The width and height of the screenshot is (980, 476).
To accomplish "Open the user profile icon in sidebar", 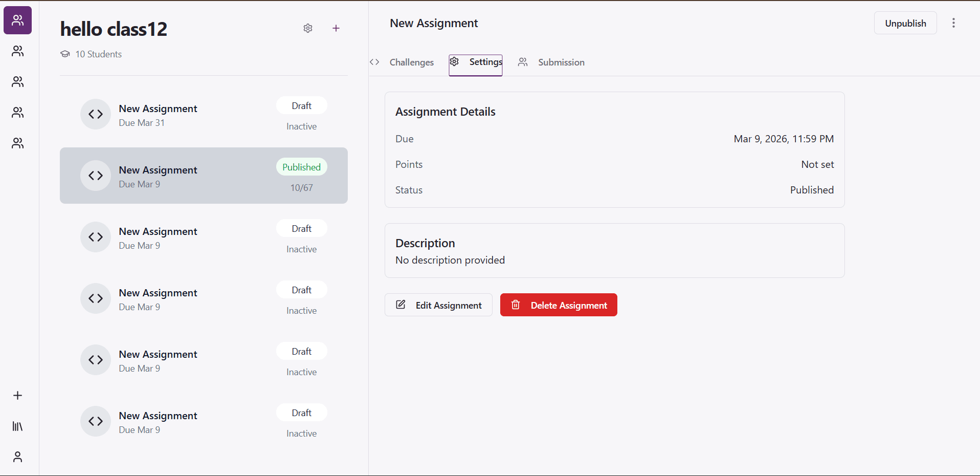I will click(17, 457).
